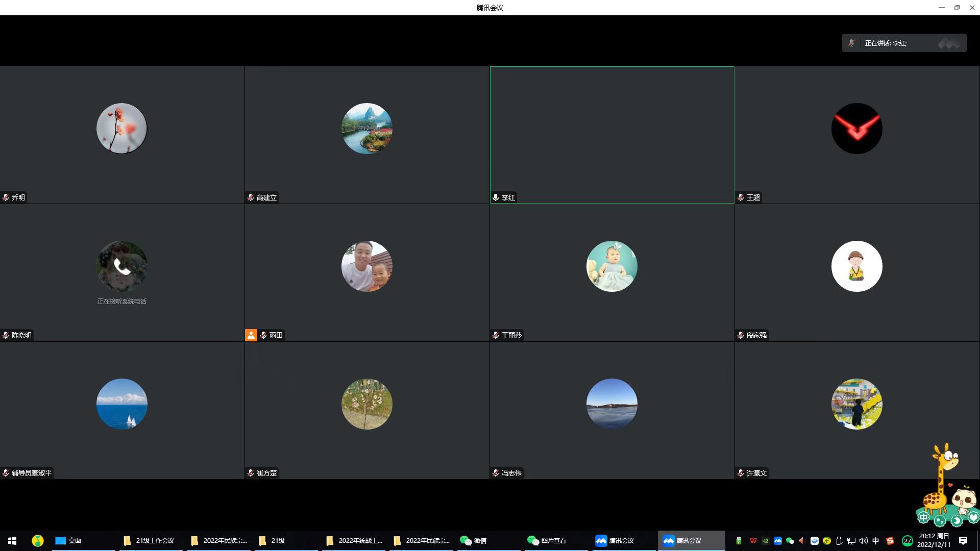Toggle the Chinese input mode indicator 中
Image resolution: width=980 pixels, height=551 pixels.
coord(876,541)
